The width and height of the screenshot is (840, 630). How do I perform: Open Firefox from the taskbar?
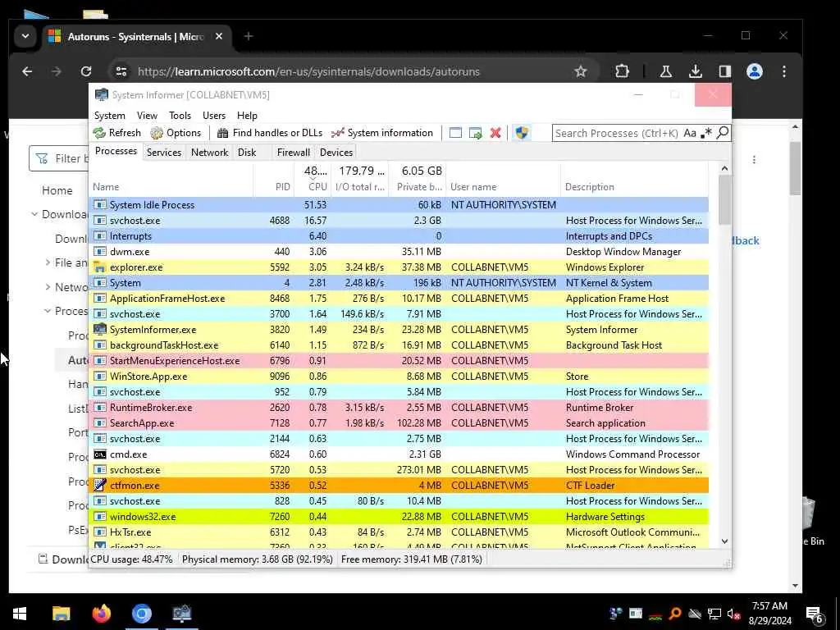(x=101, y=614)
